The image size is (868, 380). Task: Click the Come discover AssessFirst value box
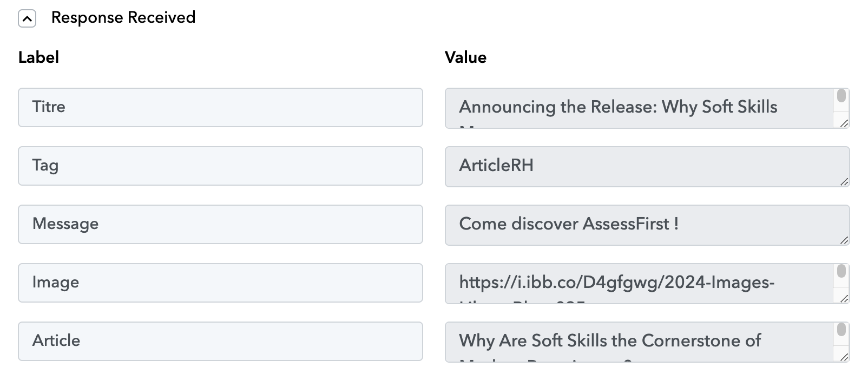tap(647, 225)
